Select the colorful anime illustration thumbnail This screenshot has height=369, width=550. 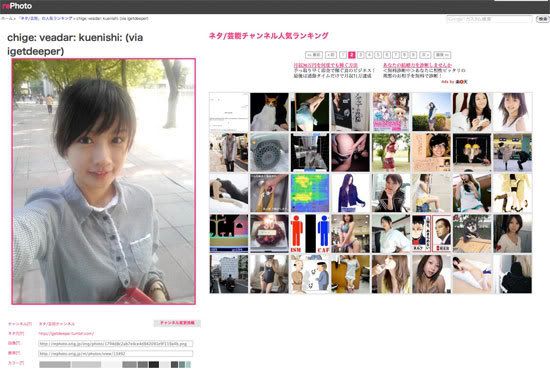coord(391,112)
